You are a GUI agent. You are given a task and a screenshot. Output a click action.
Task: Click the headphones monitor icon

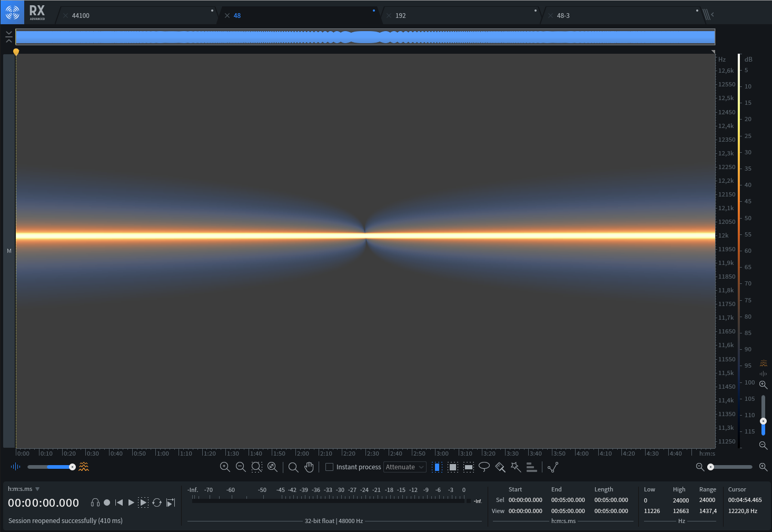[x=95, y=503]
